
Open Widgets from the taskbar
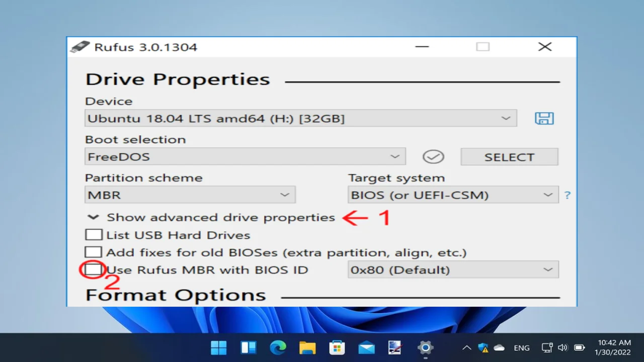pyautogui.click(x=248, y=347)
